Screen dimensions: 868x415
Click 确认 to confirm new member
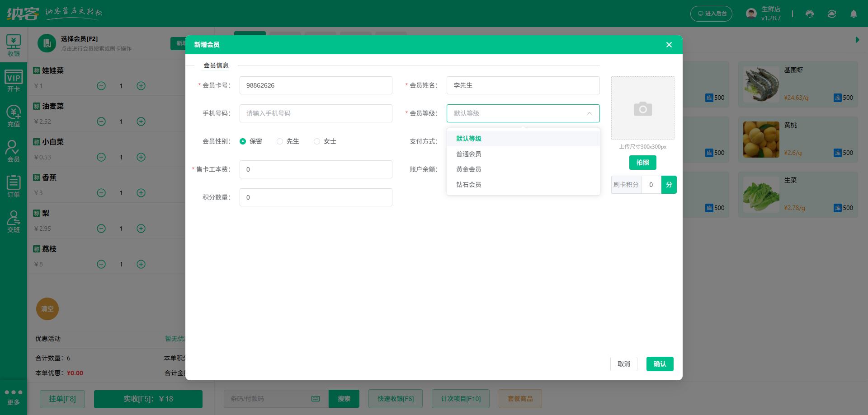660,364
